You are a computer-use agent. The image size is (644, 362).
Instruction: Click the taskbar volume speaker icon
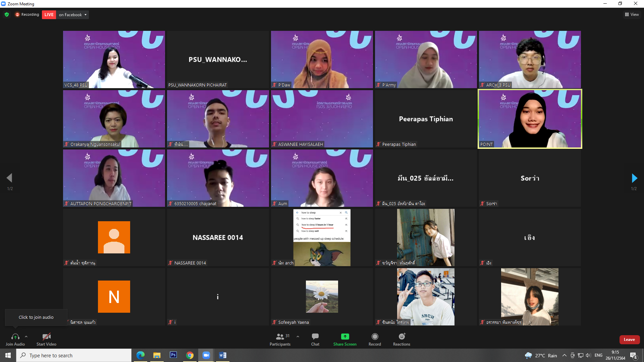(589, 355)
